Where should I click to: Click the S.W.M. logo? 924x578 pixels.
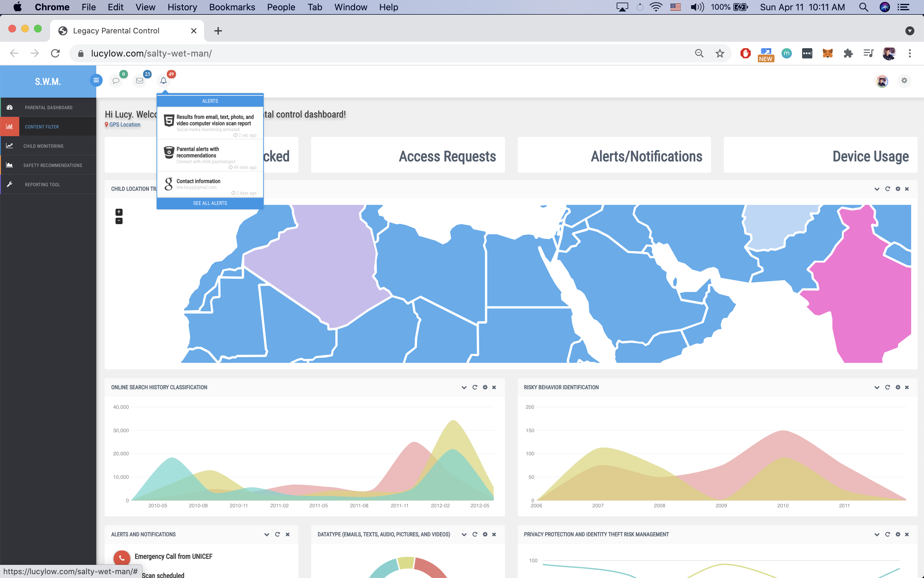(48, 82)
